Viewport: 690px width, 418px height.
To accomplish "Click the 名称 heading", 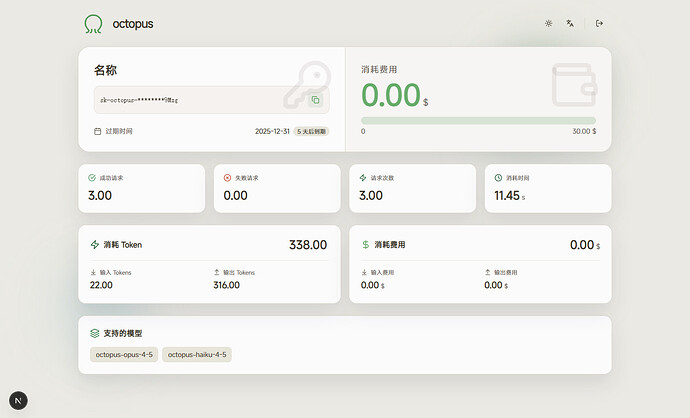I will (105, 70).
